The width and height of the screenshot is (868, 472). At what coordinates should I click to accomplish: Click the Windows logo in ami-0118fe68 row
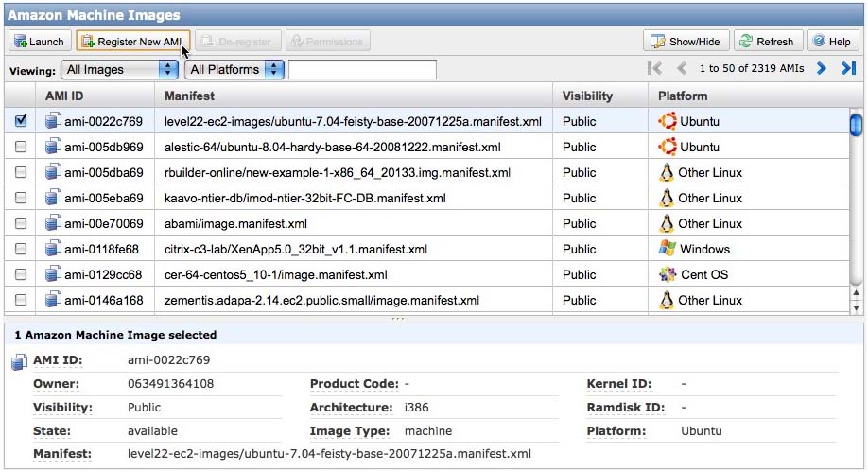coord(667,248)
